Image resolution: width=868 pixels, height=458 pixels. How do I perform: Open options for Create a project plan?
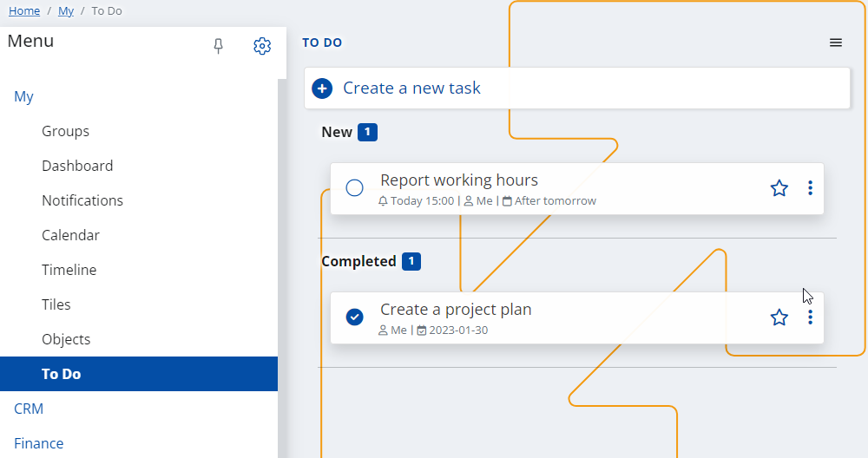pyautogui.click(x=810, y=317)
